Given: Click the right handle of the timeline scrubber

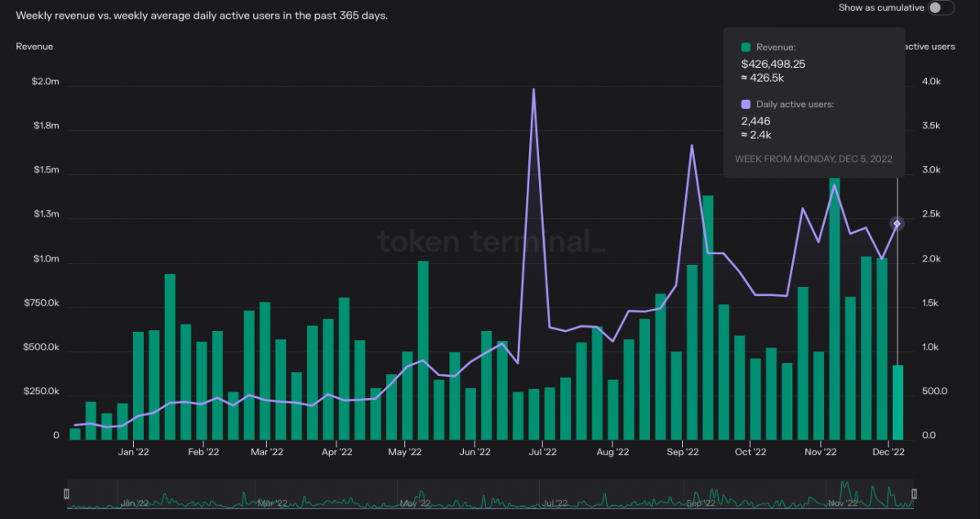Looking at the screenshot, I should tap(913, 493).
